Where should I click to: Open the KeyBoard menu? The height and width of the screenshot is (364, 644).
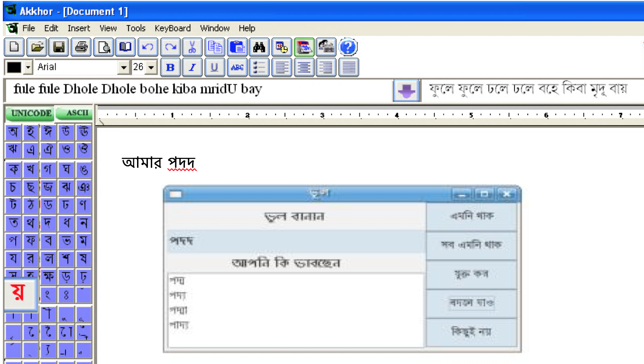[x=173, y=28]
